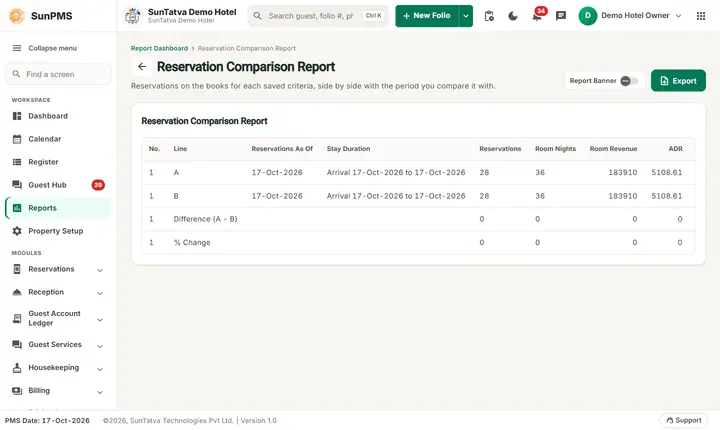Click line A stay duration text
This screenshot has width=720, height=430.
396,172
